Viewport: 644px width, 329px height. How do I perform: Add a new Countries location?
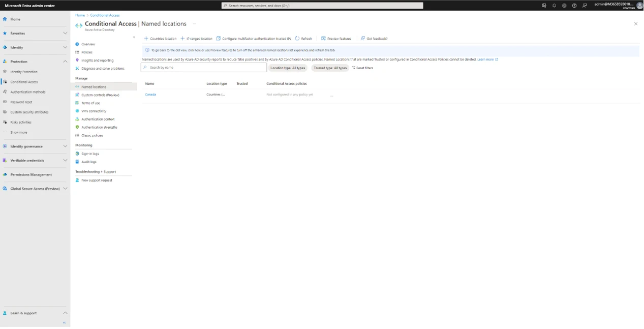(x=160, y=39)
